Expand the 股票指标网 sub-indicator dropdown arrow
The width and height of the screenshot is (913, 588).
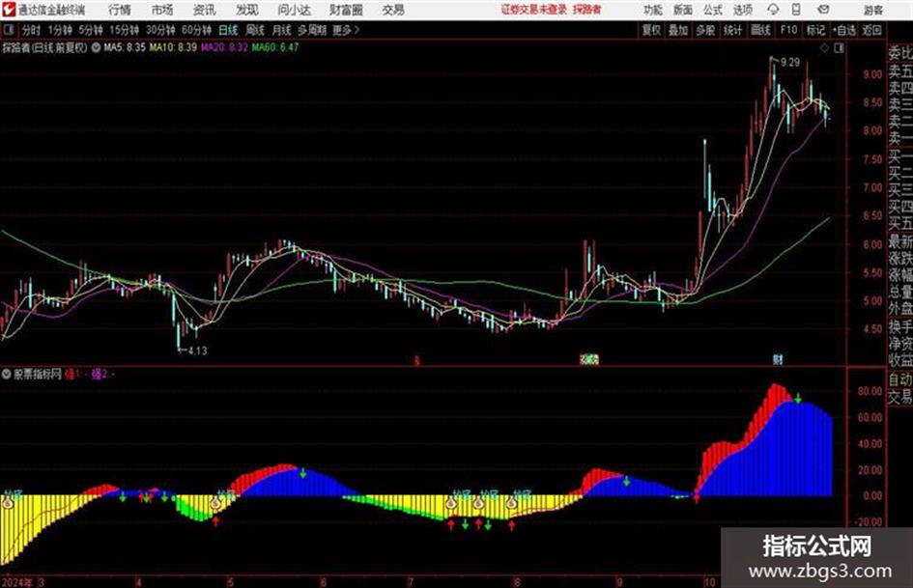(x=7, y=375)
